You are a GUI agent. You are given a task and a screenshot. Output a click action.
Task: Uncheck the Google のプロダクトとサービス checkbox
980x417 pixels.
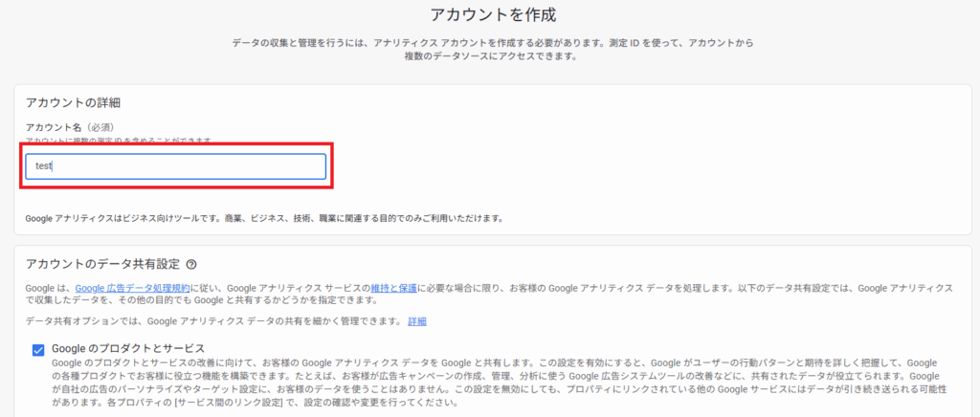tap(38, 349)
